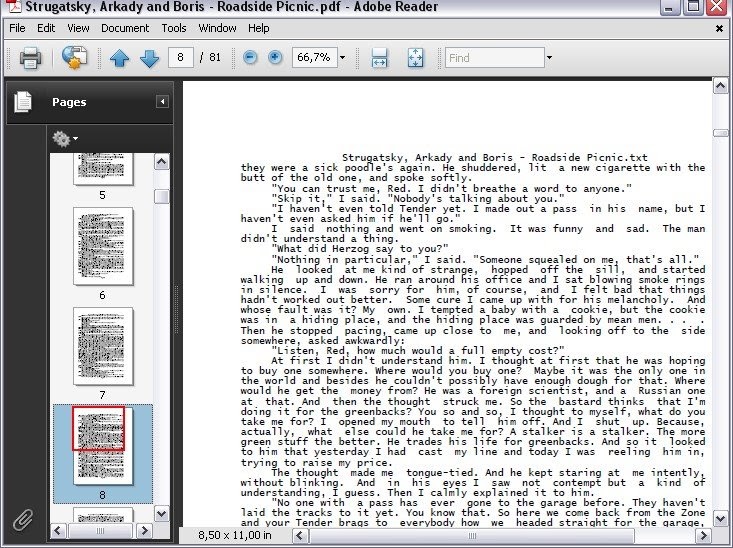Screen dimensions: 733x548
Task: Click thumbnail panel vertical scroll thumb
Action: tap(162, 196)
